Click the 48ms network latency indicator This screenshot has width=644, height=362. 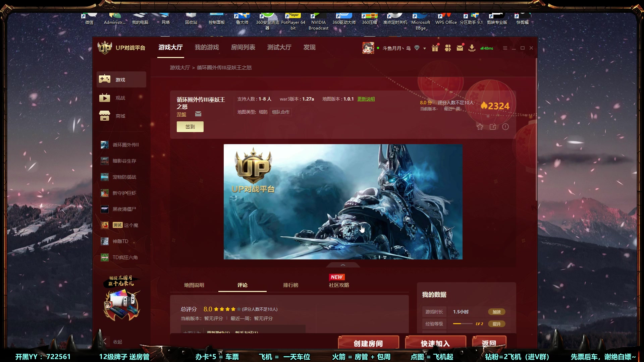(487, 48)
